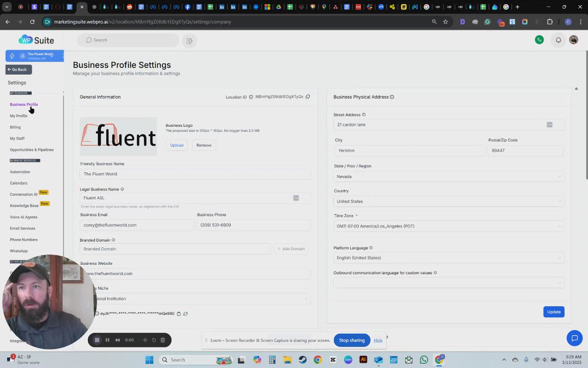Open the Platform Language dropdown

click(449, 258)
